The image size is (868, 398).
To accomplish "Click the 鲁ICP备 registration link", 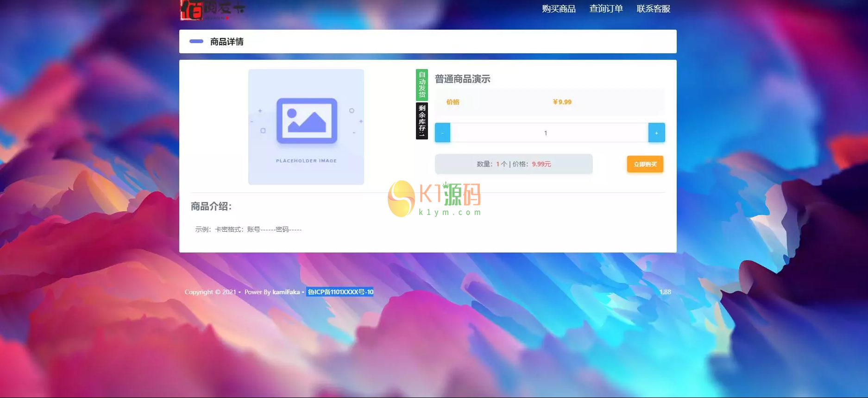I will coord(340,292).
